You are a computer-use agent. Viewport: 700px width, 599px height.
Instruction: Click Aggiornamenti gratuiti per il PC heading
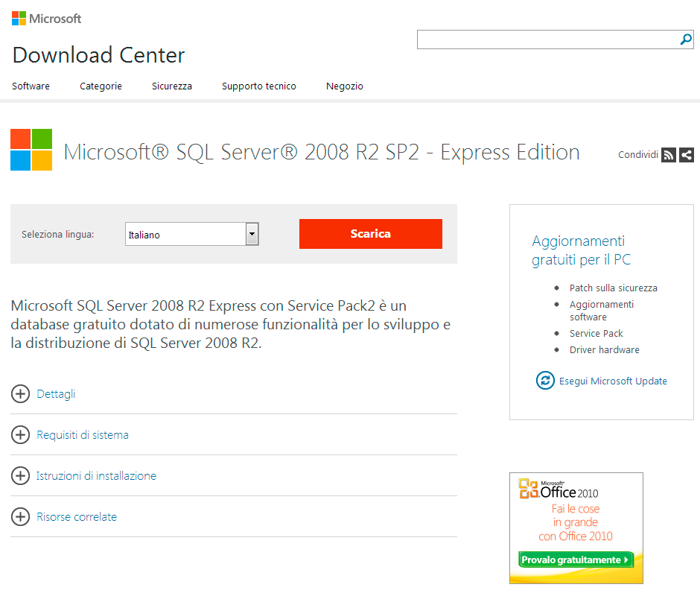point(581,250)
